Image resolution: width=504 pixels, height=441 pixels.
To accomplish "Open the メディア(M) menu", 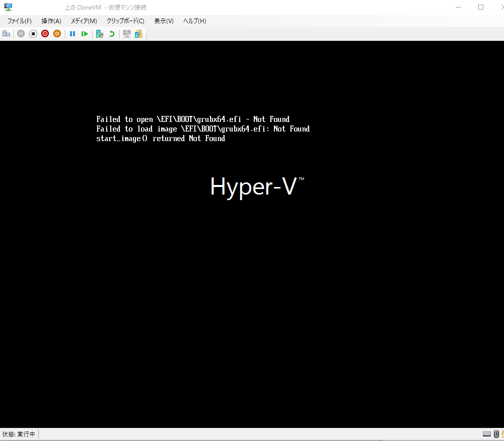I will coord(84,21).
